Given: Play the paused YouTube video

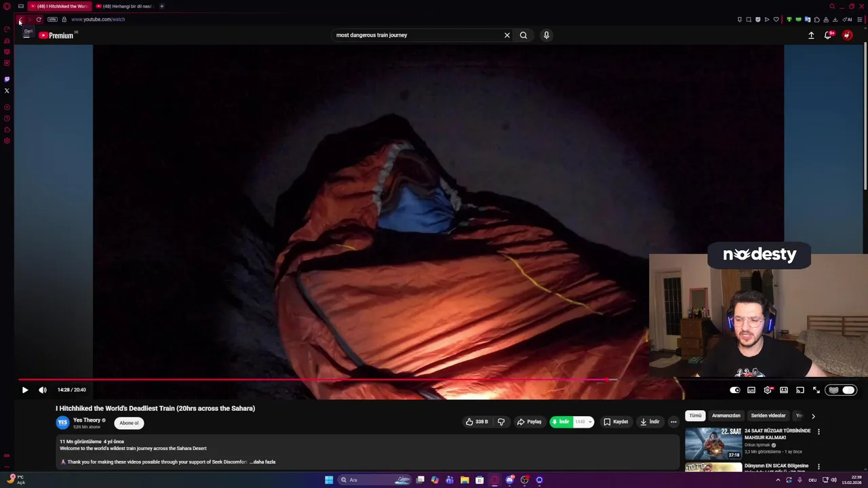Looking at the screenshot, I should pyautogui.click(x=25, y=390).
